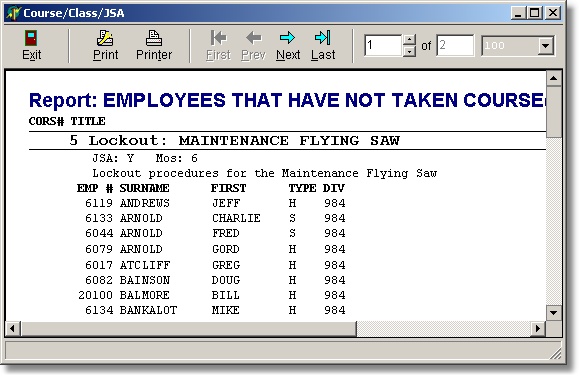Click the report heading 'EMPLOYEES THAT HAVE NOT TAKEN COURSE'
This screenshot has width=579, height=377.
(324, 100)
